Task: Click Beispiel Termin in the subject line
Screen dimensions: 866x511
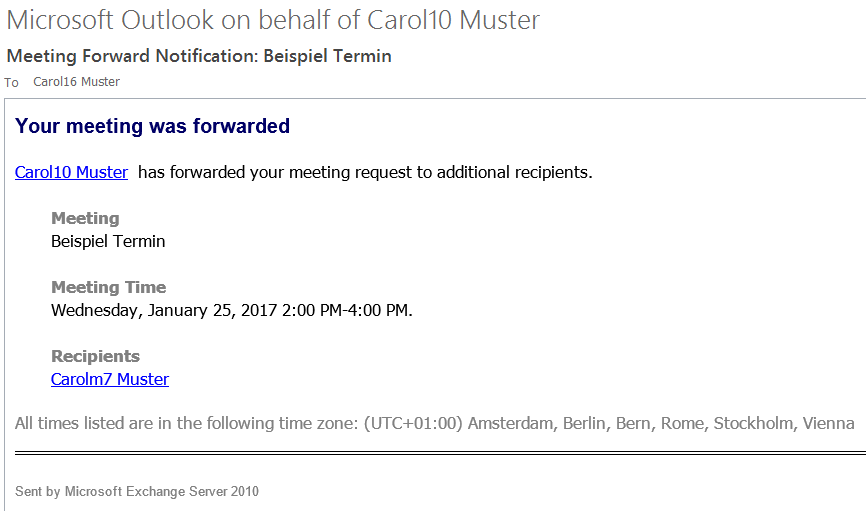Action: pos(328,56)
